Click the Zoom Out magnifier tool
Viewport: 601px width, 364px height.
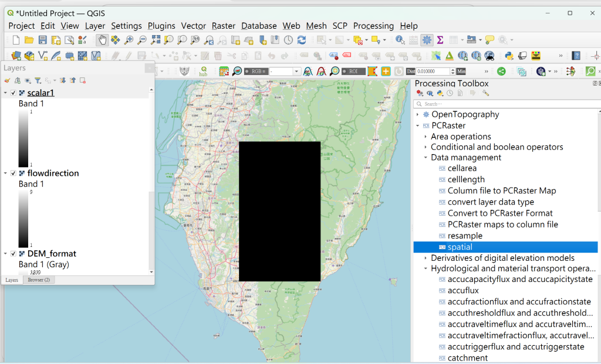[142, 40]
